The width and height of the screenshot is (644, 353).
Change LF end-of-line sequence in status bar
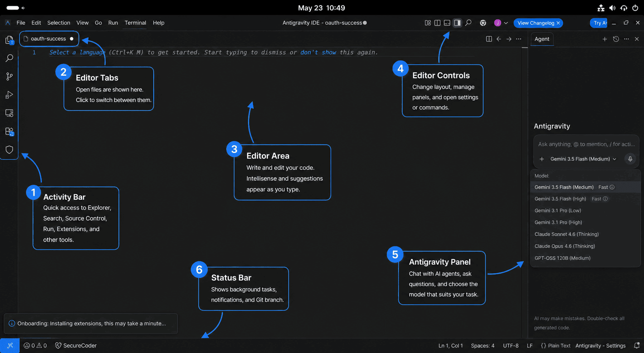[530, 345]
